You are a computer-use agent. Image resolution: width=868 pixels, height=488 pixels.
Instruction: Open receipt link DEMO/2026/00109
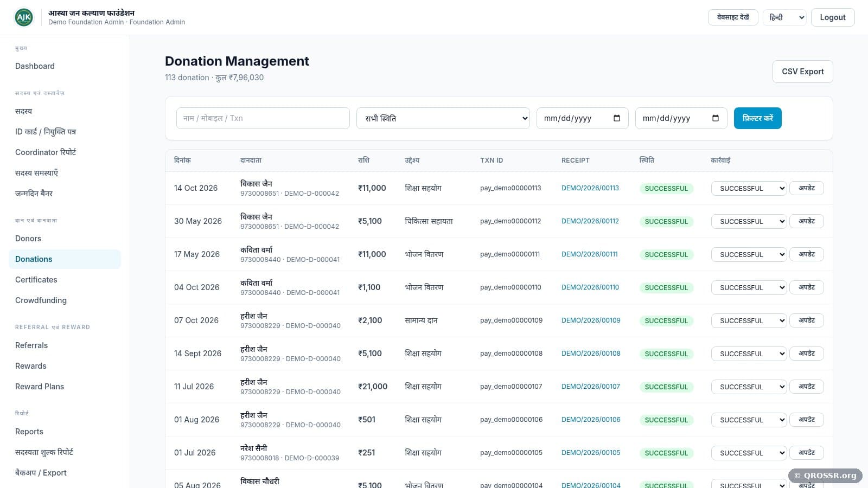591,320
